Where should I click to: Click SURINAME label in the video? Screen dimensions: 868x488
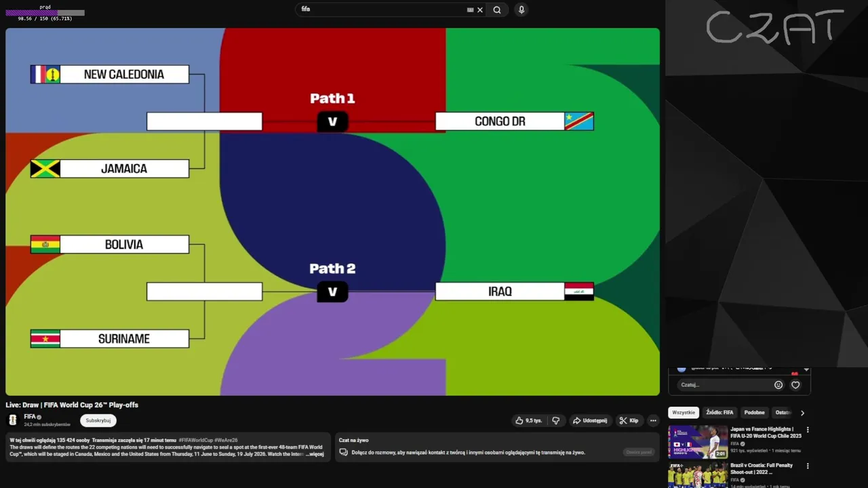(x=124, y=339)
